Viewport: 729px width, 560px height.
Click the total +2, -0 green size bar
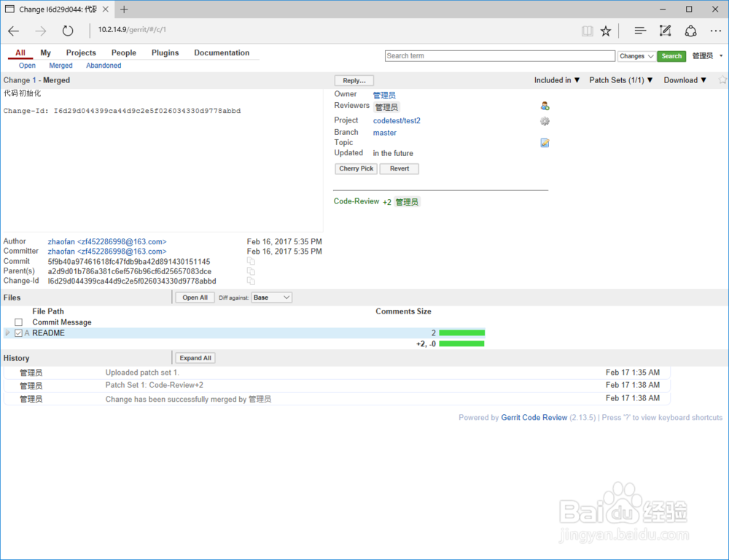coord(461,343)
